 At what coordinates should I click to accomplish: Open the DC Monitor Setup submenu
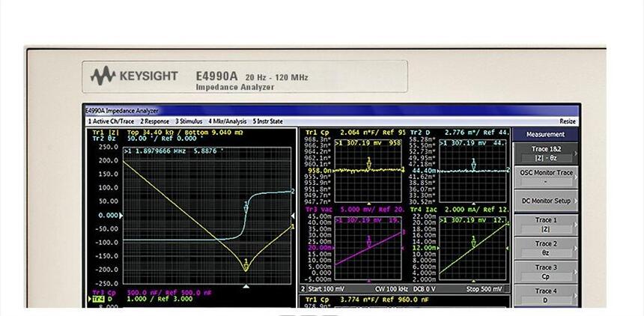(545, 201)
